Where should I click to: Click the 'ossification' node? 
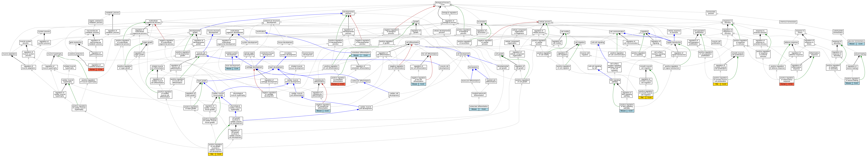[x=261, y=32]
